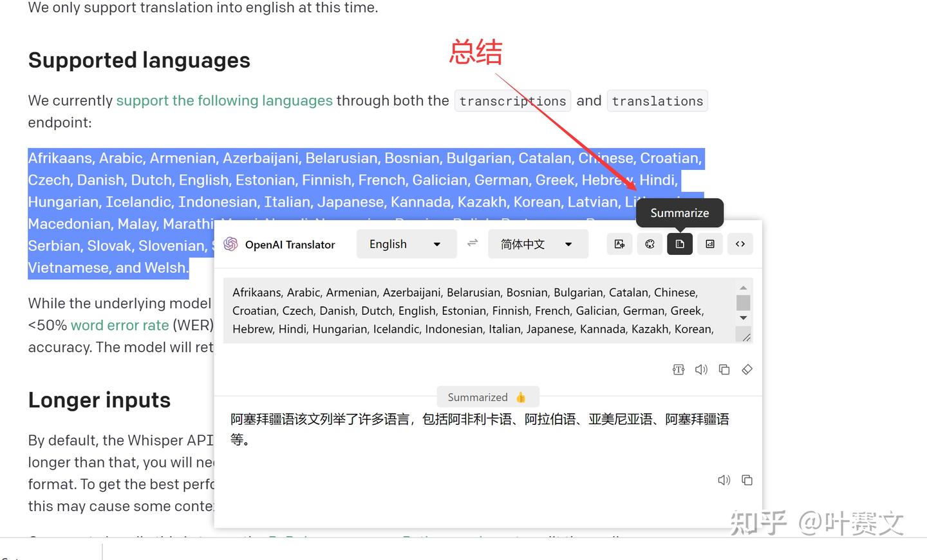Copy the input text using copy icon
This screenshot has height=560, width=927.
coord(724,369)
